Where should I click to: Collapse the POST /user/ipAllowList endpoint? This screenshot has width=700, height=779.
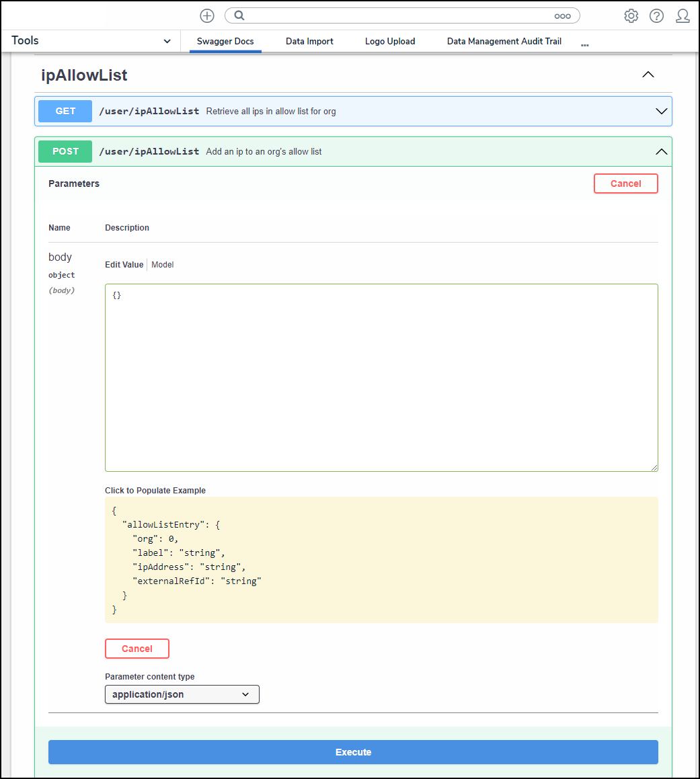point(661,152)
